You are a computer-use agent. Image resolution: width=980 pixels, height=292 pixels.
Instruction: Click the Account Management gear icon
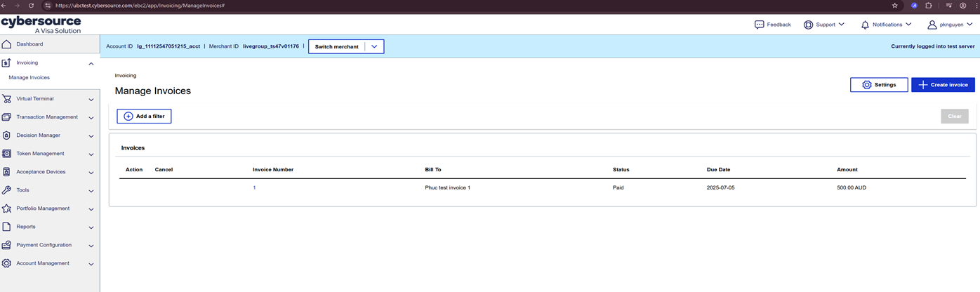(x=7, y=263)
